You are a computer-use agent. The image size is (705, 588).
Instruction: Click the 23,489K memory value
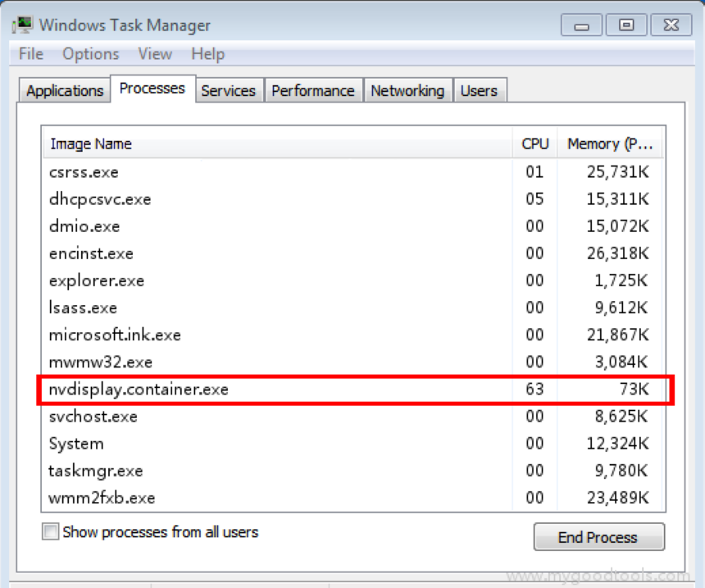[618, 498]
